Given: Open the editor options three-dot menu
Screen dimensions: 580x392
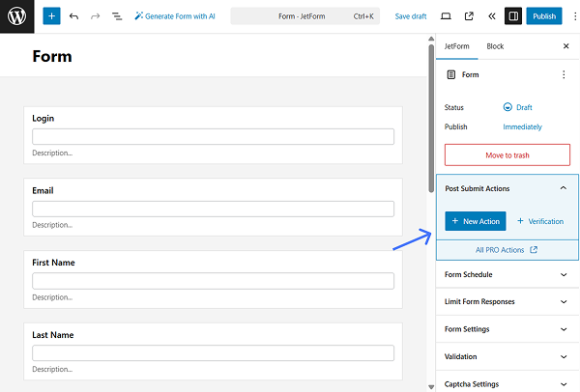Looking at the screenshot, I should tap(569, 16).
